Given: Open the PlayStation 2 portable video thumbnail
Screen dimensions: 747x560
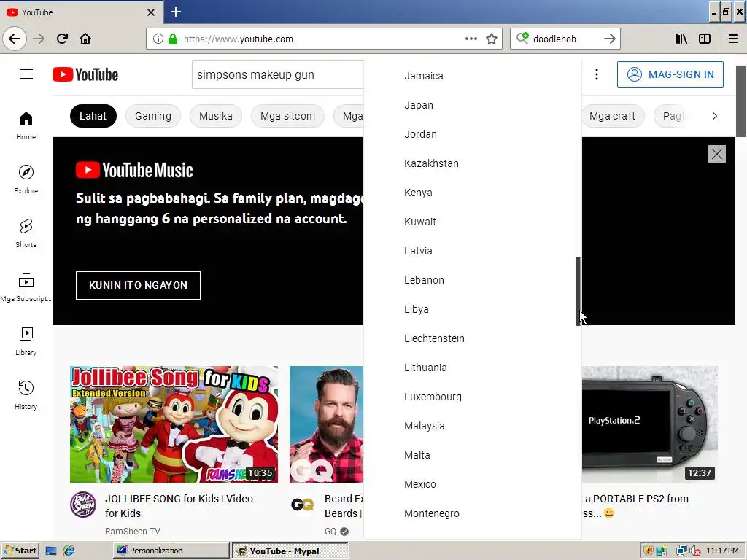Looking at the screenshot, I should pos(650,424).
